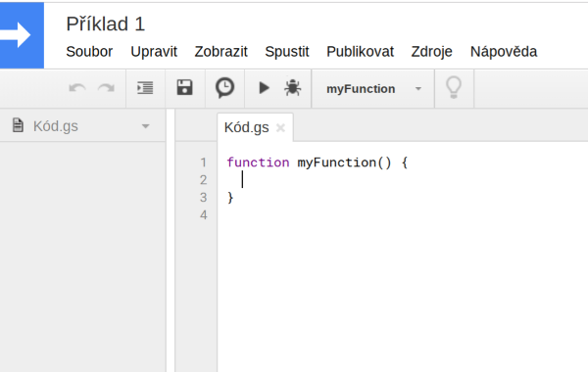Click the undo arrow icon
This screenshot has width=588, height=372.
point(77,89)
